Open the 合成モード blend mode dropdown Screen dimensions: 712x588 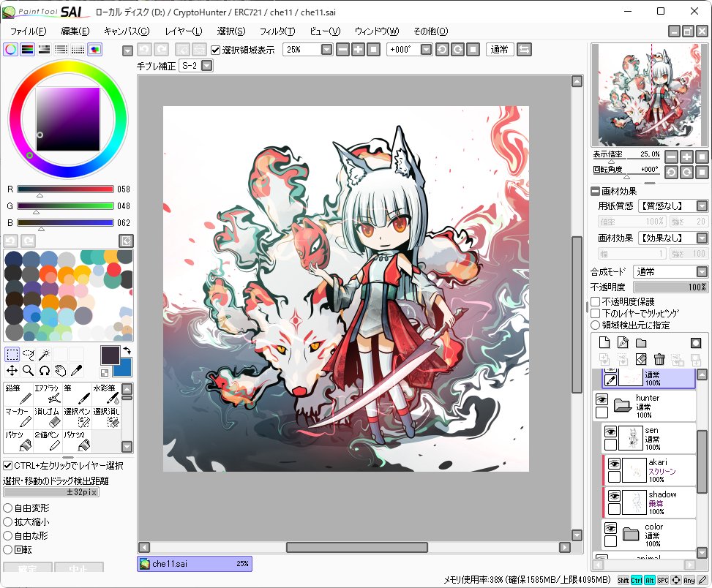[702, 272]
